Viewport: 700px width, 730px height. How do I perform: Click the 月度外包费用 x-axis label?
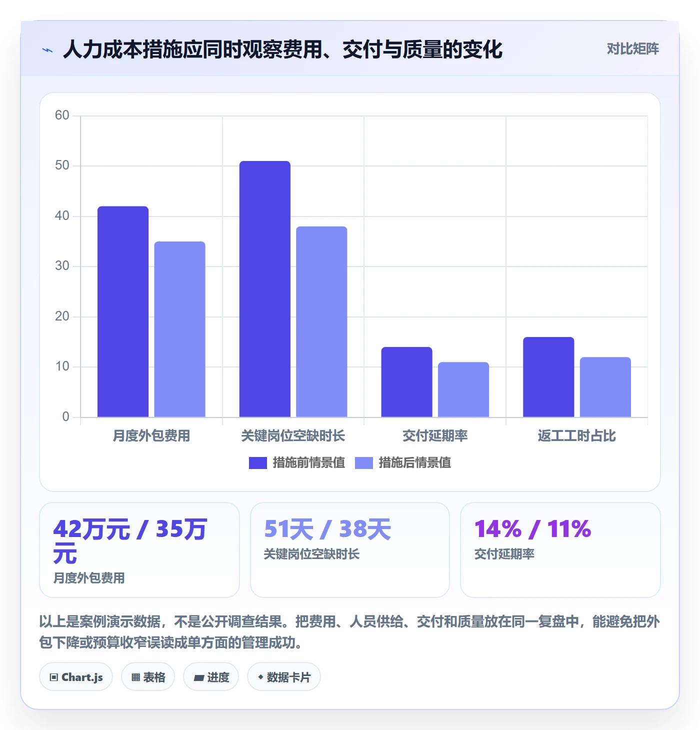tap(151, 436)
